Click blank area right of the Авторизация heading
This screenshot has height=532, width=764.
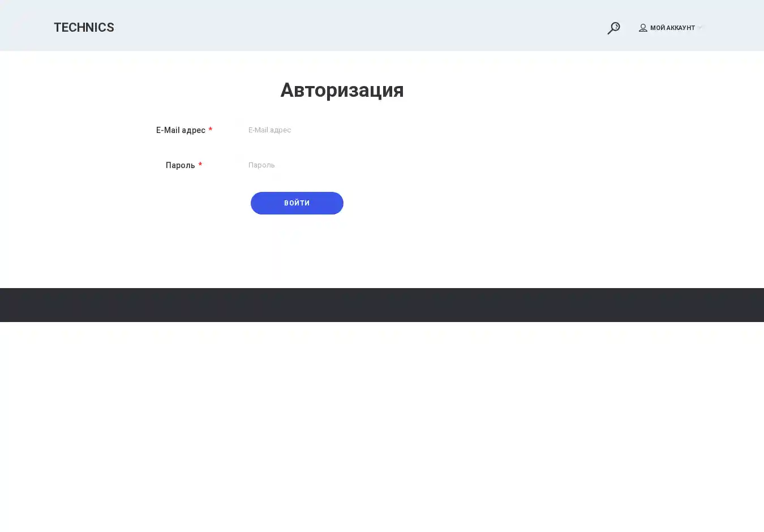(538, 90)
